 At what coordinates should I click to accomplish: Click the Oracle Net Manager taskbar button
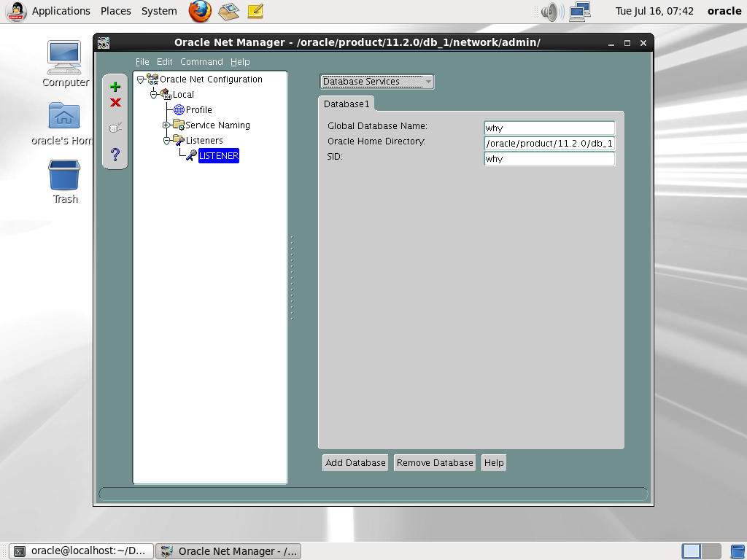pyautogui.click(x=228, y=551)
